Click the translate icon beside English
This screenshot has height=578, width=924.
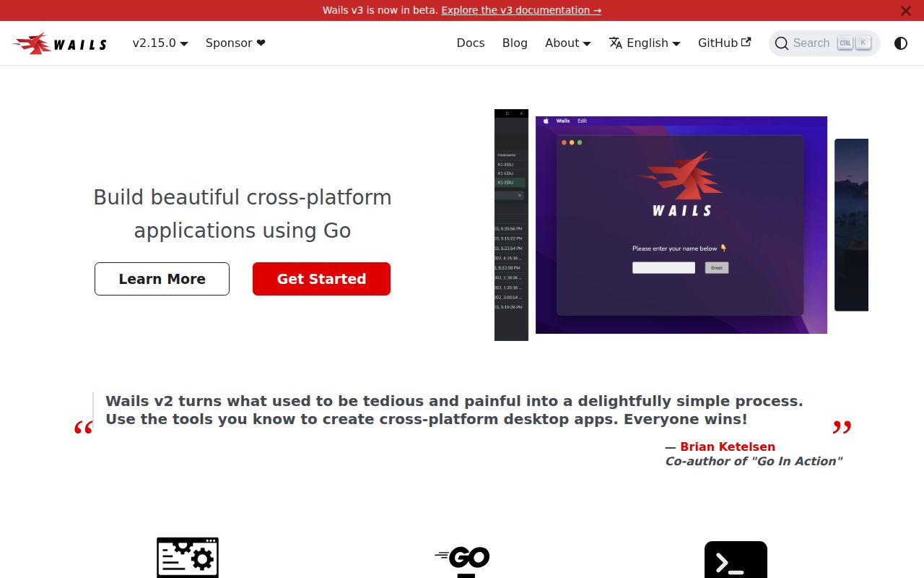click(616, 43)
